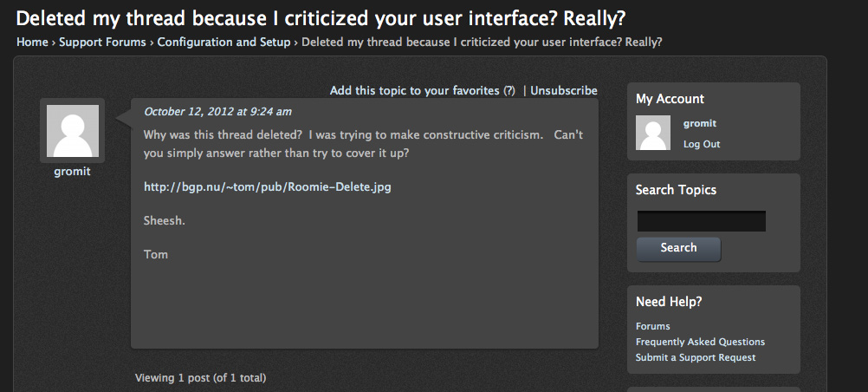The width and height of the screenshot is (868, 392).
Task: Click the thread title heading at the top
Action: coord(321,18)
